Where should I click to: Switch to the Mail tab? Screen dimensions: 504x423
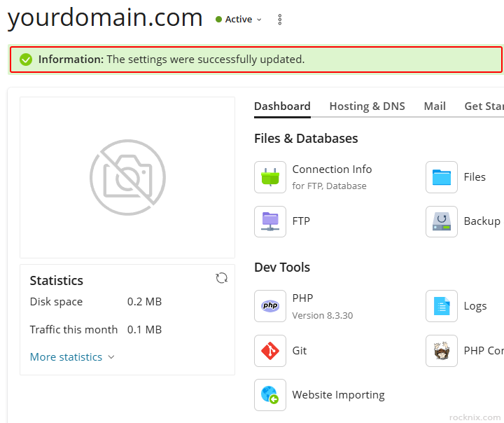click(x=435, y=106)
